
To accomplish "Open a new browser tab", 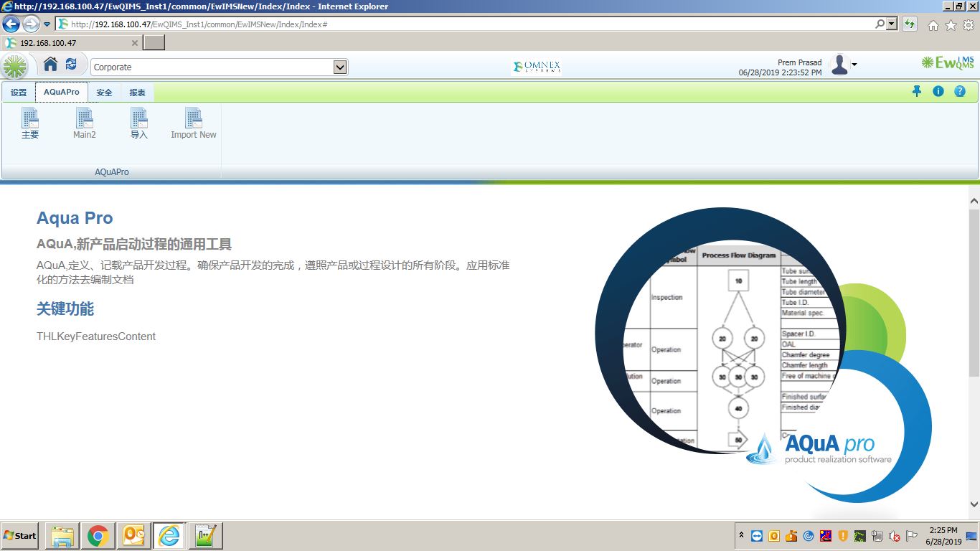I will [x=154, y=43].
